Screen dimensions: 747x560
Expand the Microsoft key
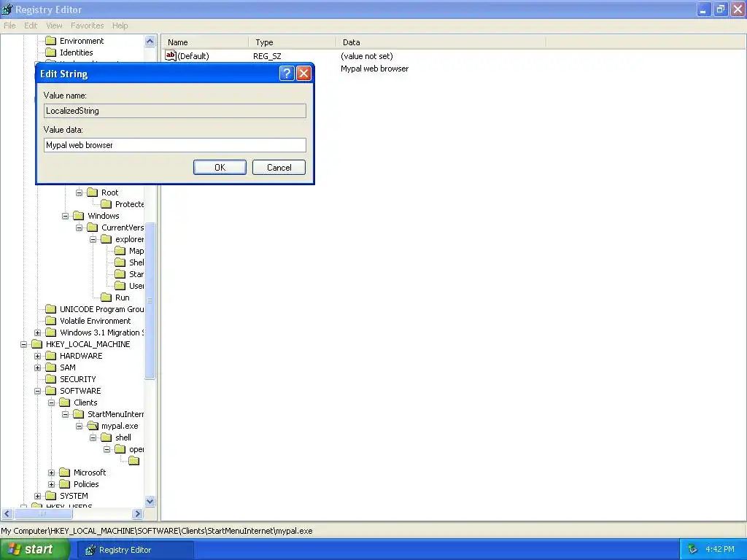pos(52,472)
